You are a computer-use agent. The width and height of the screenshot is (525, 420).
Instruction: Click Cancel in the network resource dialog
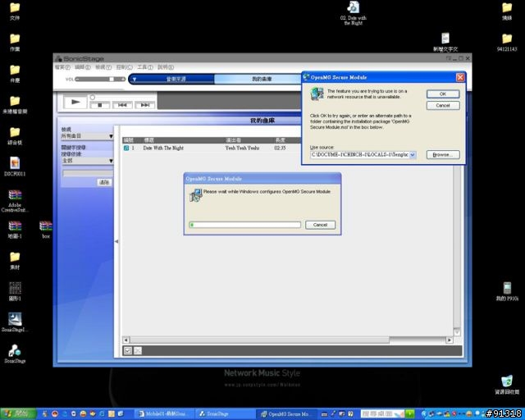[x=443, y=106]
